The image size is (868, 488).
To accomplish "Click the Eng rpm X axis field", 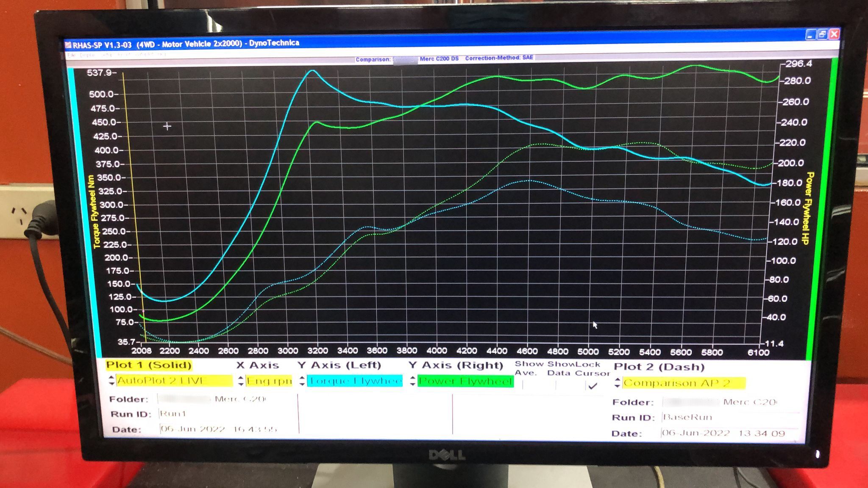I will 269,381.
